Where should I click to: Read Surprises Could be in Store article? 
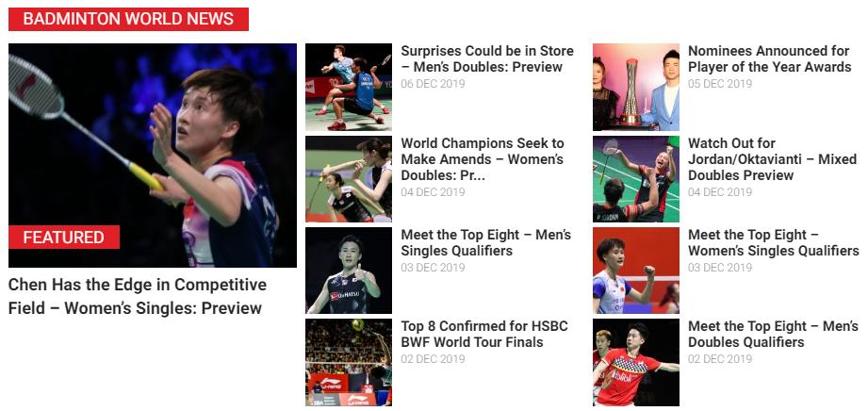coord(487,58)
